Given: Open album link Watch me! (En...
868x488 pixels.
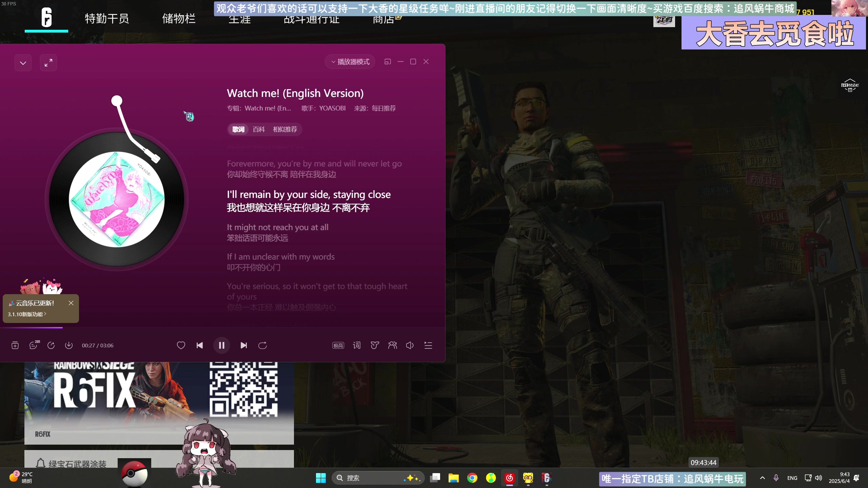Looking at the screenshot, I should point(268,108).
